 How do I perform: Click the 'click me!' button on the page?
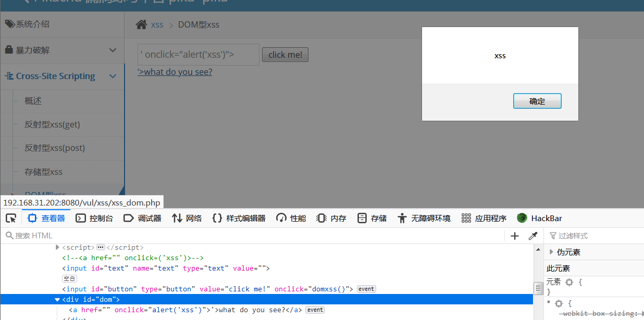point(285,55)
